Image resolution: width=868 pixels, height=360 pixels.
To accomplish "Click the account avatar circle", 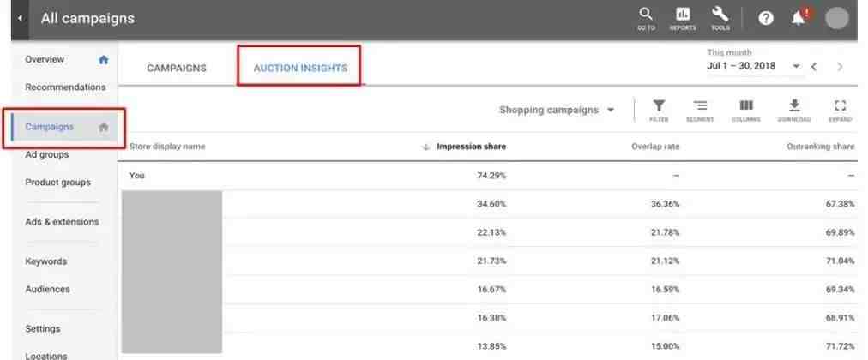I will point(836,18).
